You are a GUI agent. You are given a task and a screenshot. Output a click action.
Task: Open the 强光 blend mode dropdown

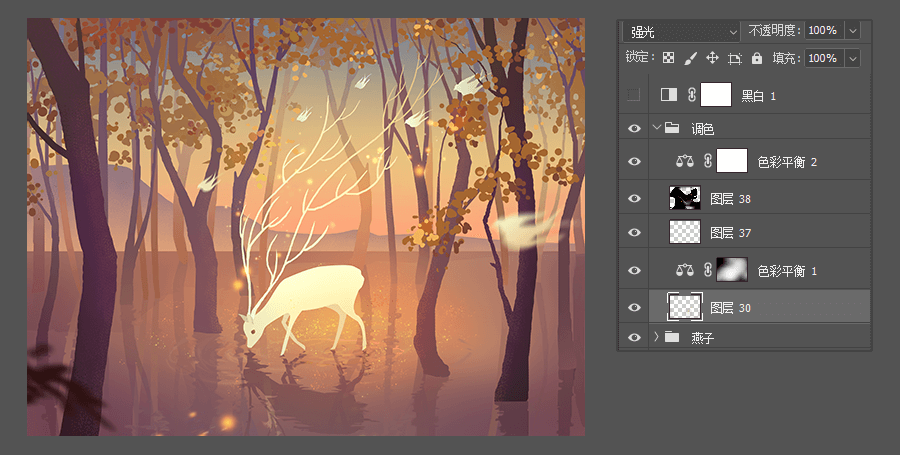[x=679, y=31]
